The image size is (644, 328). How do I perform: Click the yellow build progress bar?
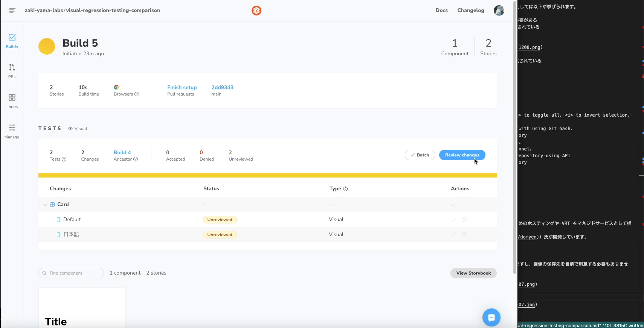click(x=267, y=175)
